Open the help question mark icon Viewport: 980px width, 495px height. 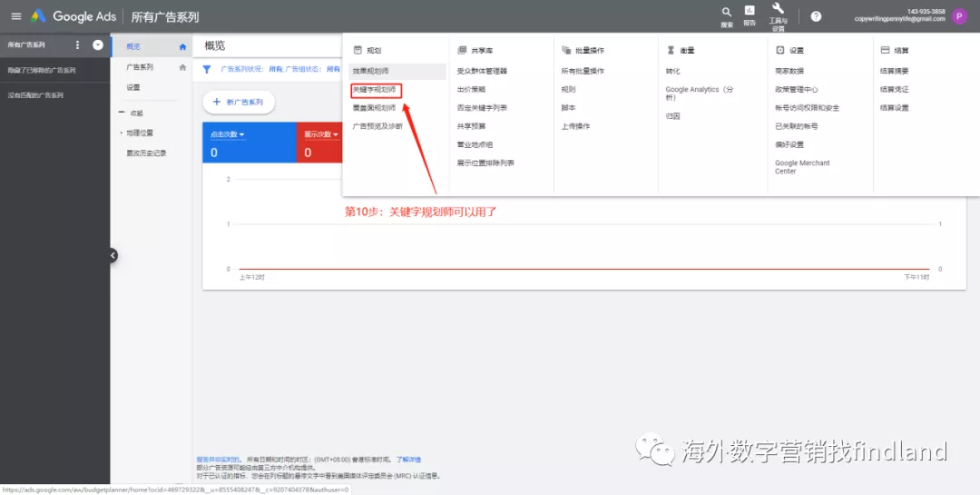[x=817, y=16]
